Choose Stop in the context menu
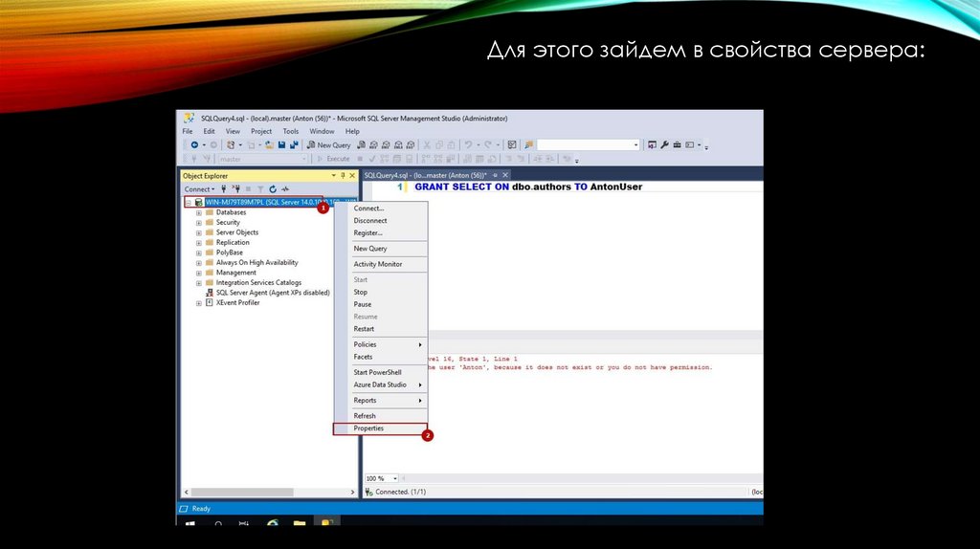This screenshot has height=549, width=980. [381, 292]
